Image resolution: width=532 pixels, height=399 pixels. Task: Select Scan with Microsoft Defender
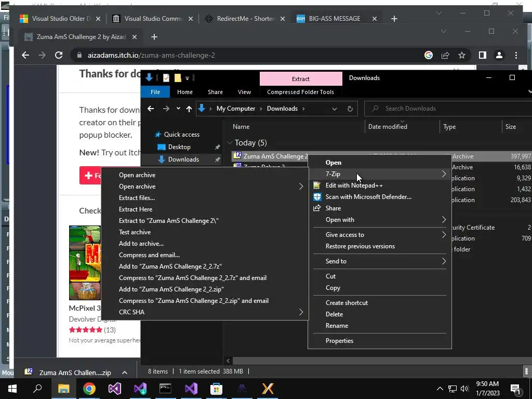(380, 197)
